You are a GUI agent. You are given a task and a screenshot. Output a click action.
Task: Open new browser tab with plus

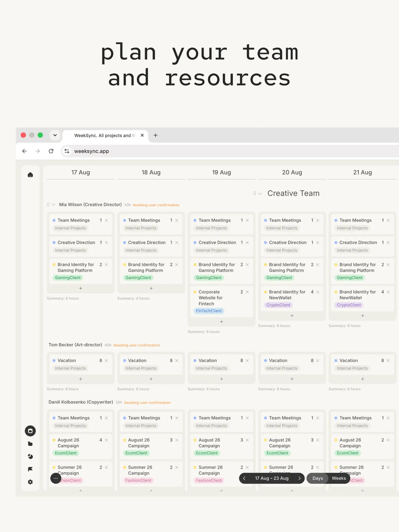[156, 135]
